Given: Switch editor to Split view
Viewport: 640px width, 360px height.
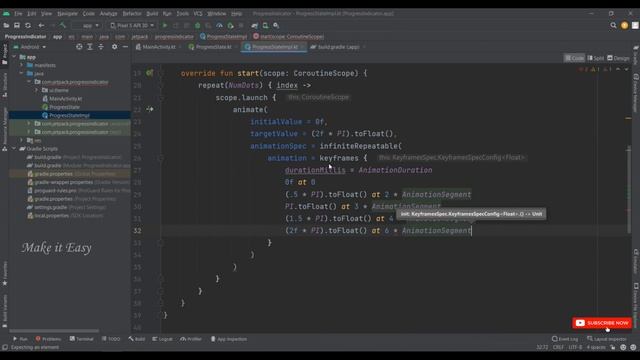Looking at the screenshot, I should pyautogui.click(x=596, y=58).
